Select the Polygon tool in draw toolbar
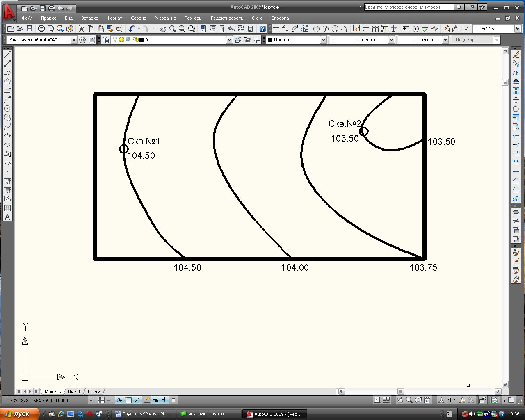This screenshot has height=420, width=525. pyautogui.click(x=7, y=82)
